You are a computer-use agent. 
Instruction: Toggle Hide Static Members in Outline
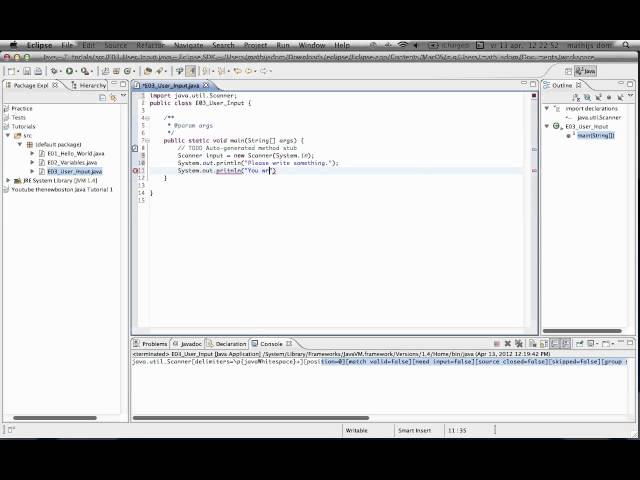click(598, 97)
